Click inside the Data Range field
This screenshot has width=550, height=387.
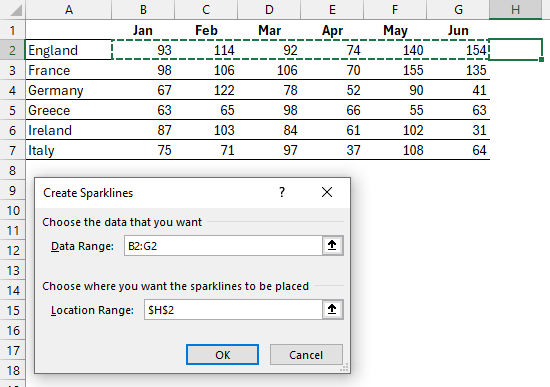(x=223, y=246)
